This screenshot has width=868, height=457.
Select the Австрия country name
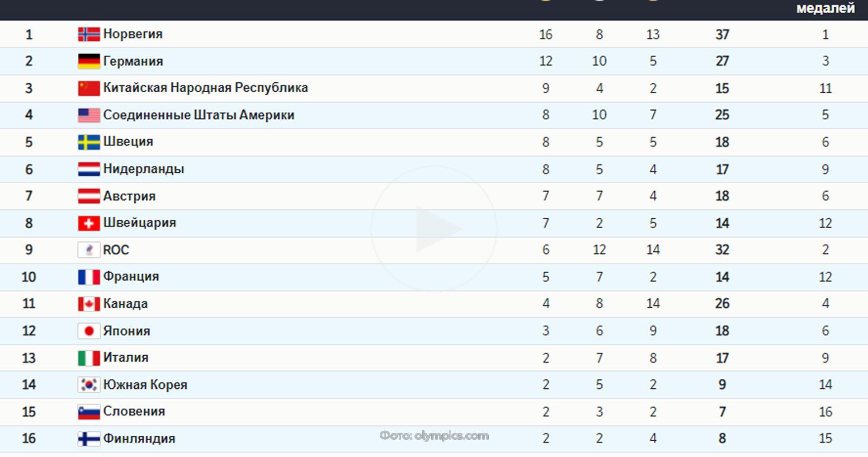point(129,196)
